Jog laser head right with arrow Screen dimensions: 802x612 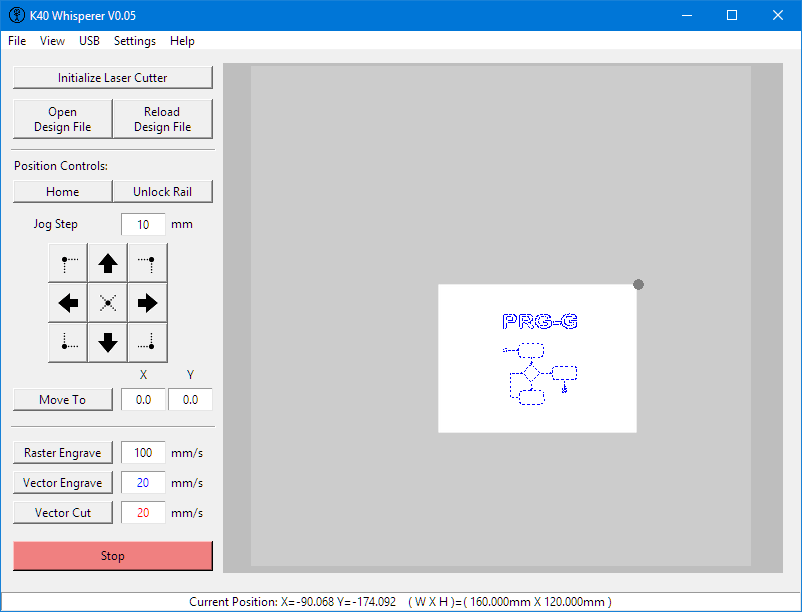pos(147,302)
